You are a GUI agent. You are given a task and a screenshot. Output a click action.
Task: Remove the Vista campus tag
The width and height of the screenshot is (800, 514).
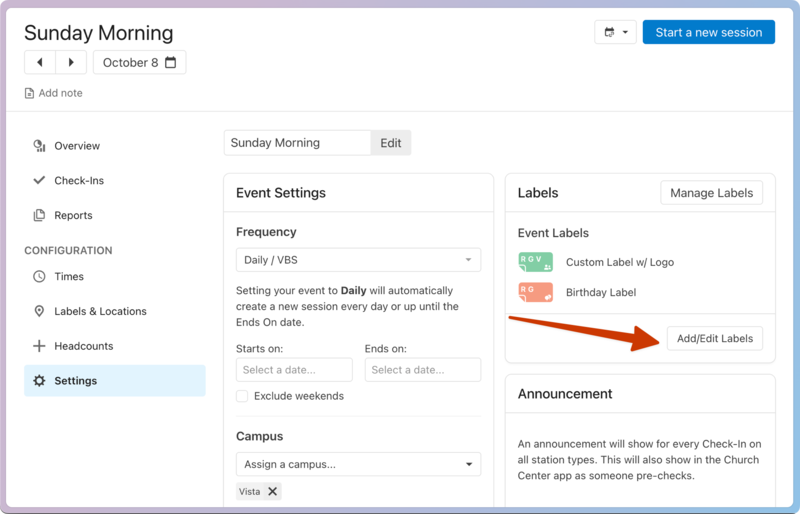click(273, 491)
